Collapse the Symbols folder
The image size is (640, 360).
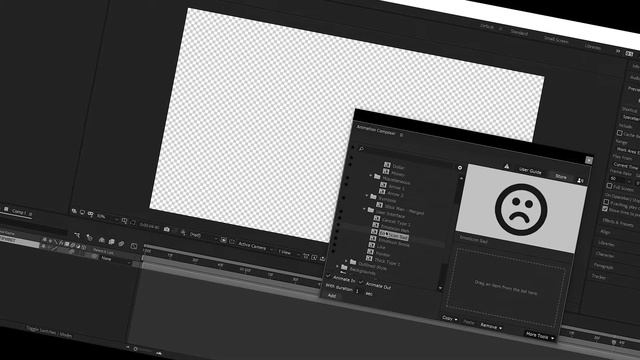(367, 196)
